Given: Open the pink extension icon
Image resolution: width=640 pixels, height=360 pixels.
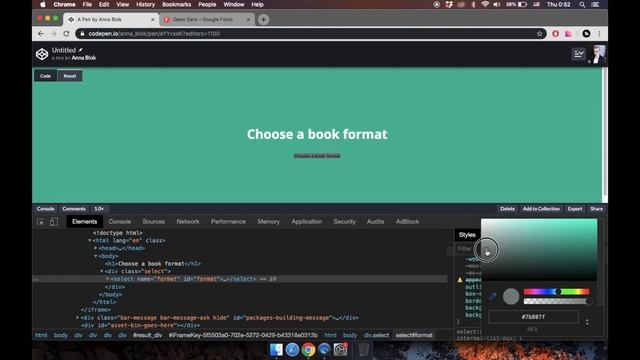Looking at the screenshot, I should click(568, 34).
